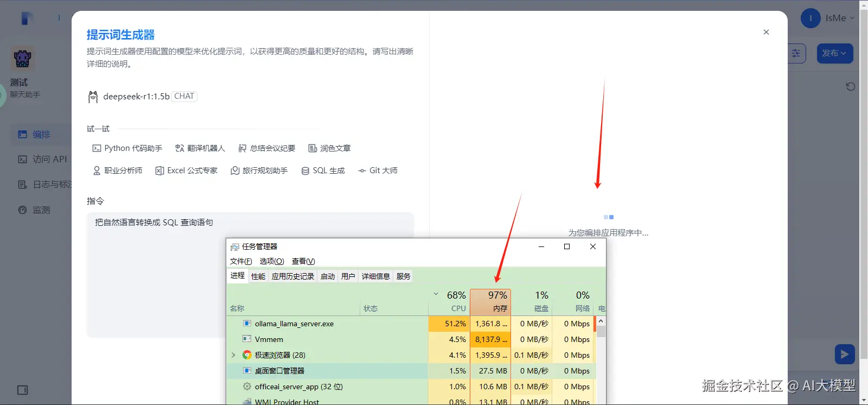This screenshot has width=868, height=405.
Task: Maximize the Task Manager window
Action: click(567, 246)
